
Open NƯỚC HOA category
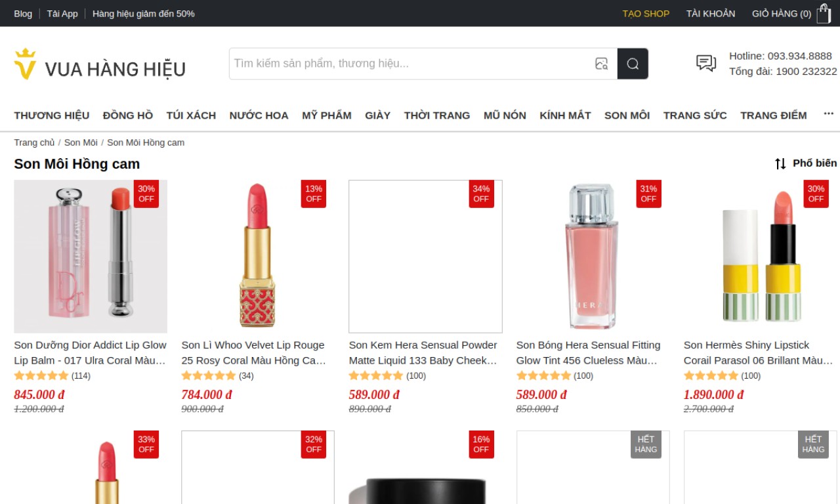pos(259,115)
